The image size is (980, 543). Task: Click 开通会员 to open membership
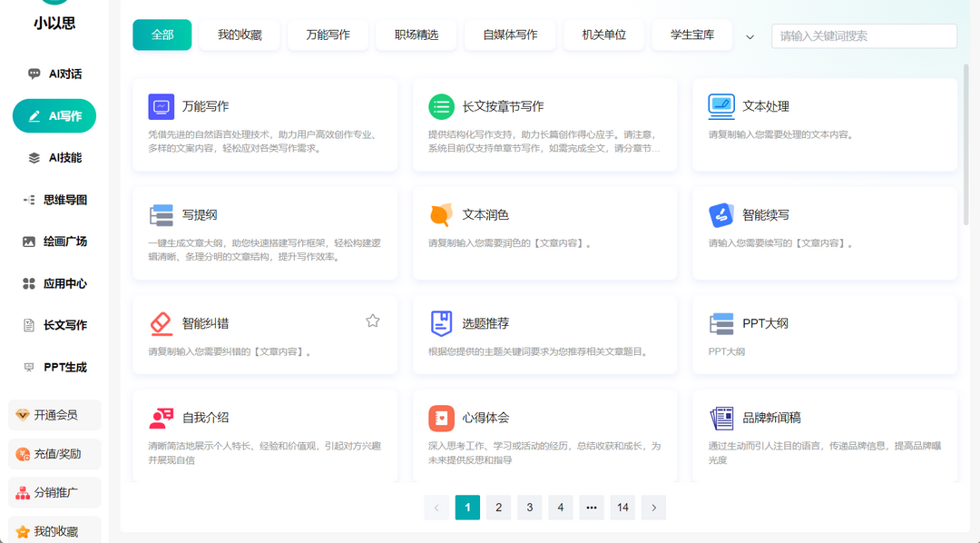tap(54, 415)
